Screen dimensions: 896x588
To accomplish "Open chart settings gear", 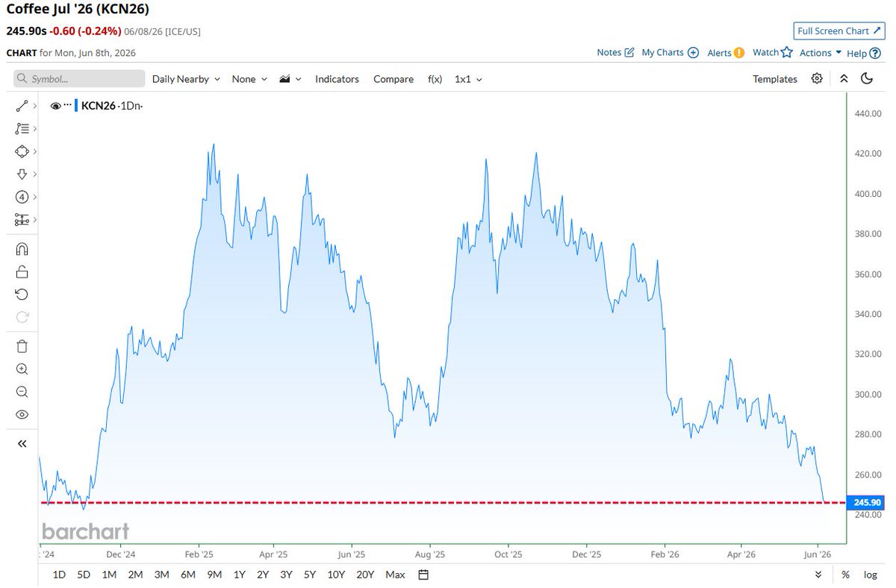I will [x=818, y=78].
